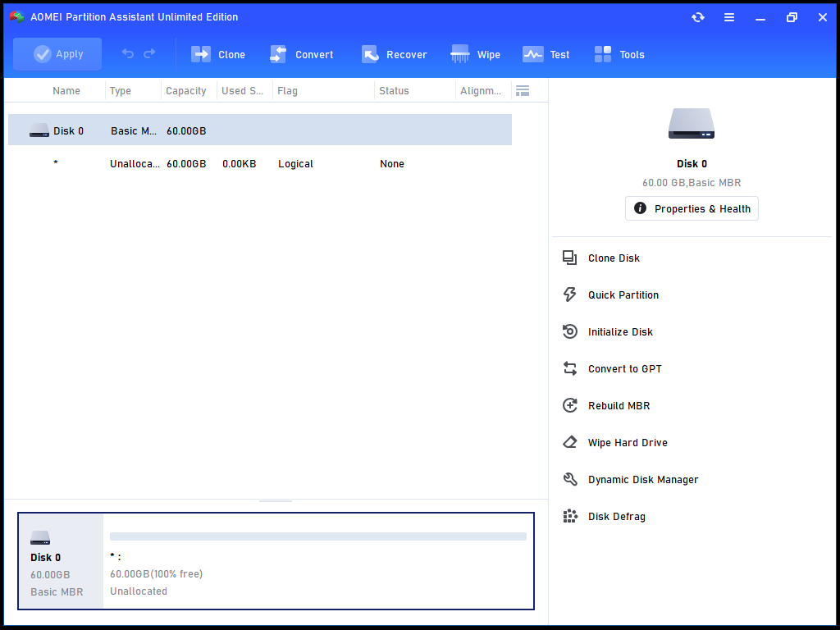Open the column view options icon
840x630 pixels.
pos(523,90)
